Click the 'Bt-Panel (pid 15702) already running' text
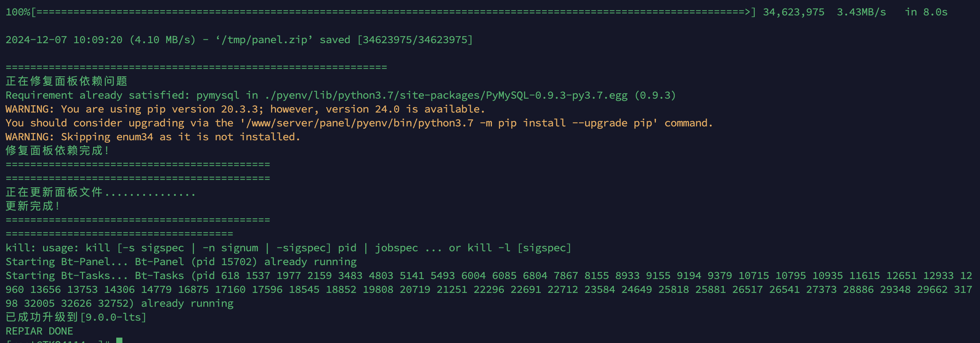Image resolution: width=980 pixels, height=343 pixels. click(246, 262)
